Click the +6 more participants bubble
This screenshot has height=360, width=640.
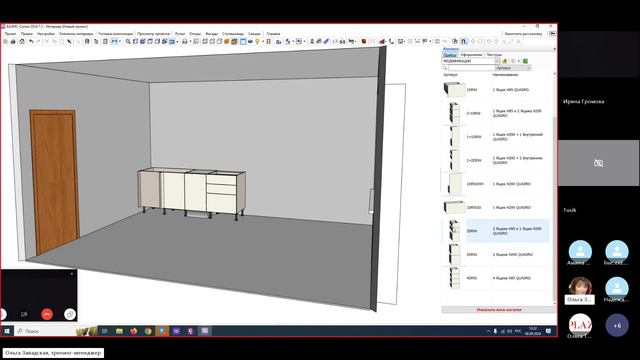617,325
